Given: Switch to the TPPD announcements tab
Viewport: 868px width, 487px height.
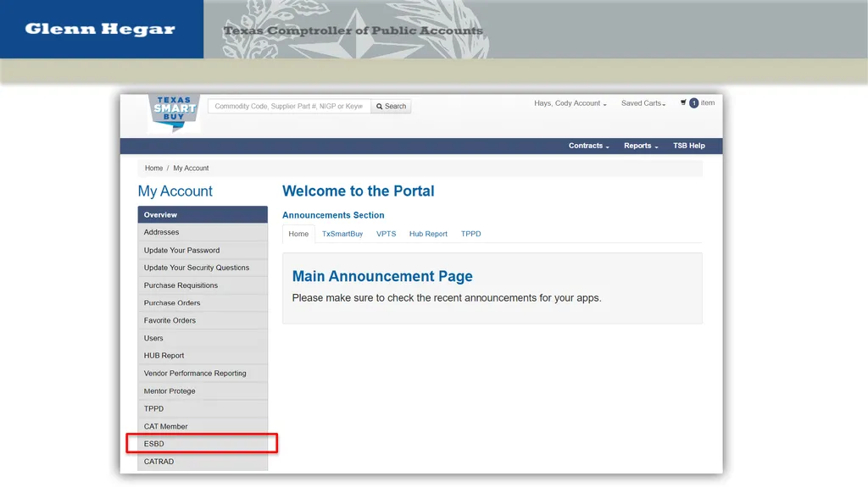Looking at the screenshot, I should pyautogui.click(x=470, y=234).
